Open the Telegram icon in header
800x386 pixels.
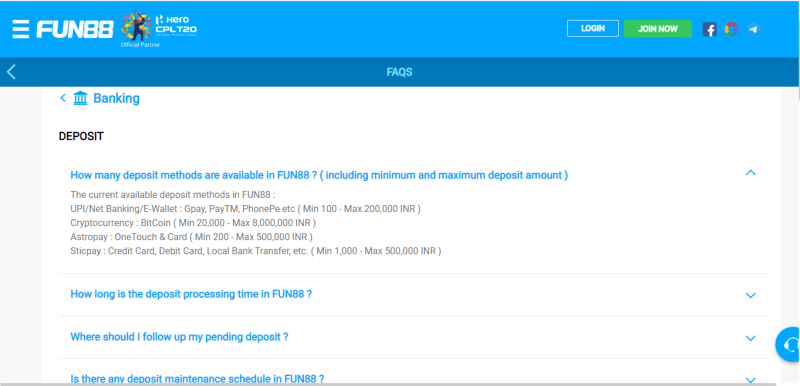coord(754,29)
